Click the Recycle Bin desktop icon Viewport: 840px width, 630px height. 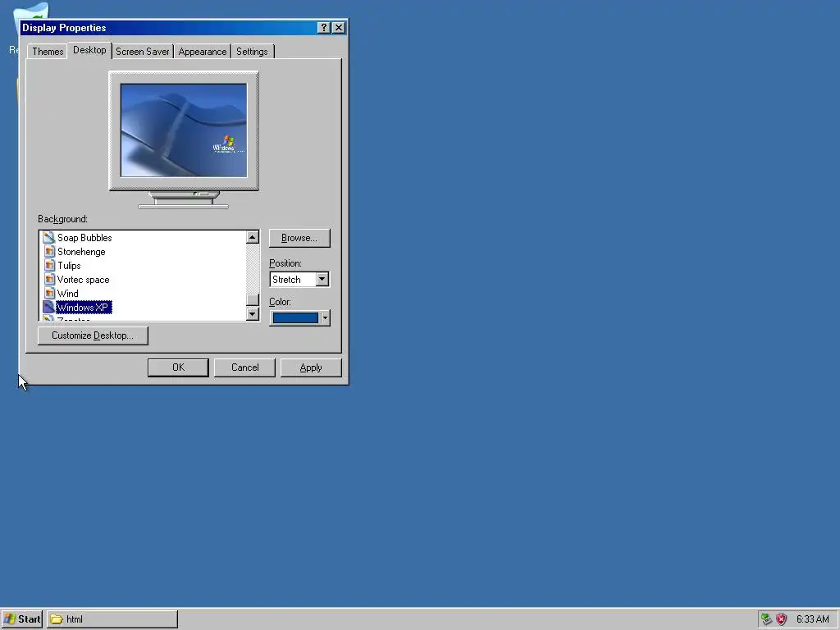tap(31, 11)
